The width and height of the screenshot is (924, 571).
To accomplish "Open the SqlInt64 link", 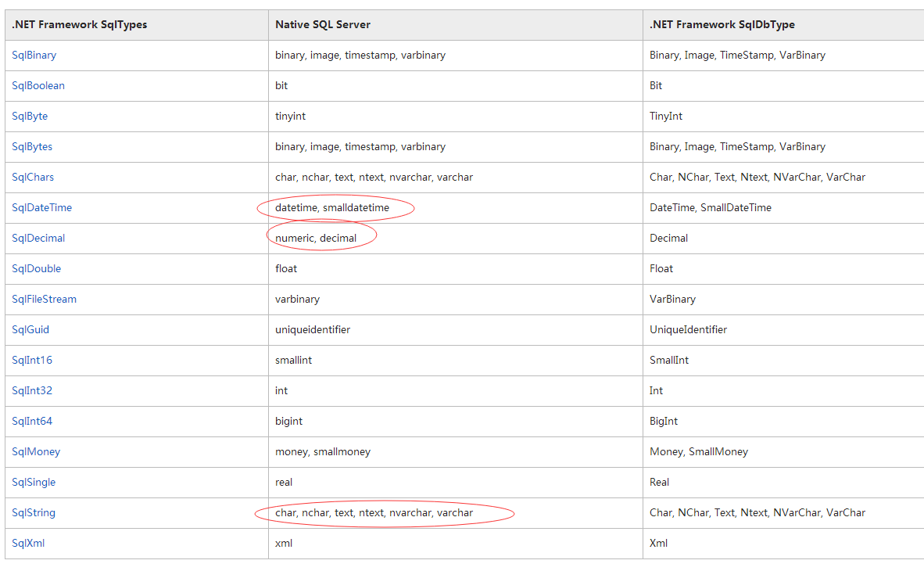I will [x=32, y=421].
